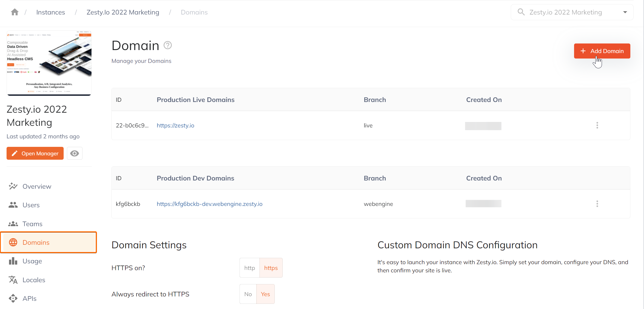Click the Teams group icon
The height and width of the screenshot is (309, 644).
(x=13, y=224)
